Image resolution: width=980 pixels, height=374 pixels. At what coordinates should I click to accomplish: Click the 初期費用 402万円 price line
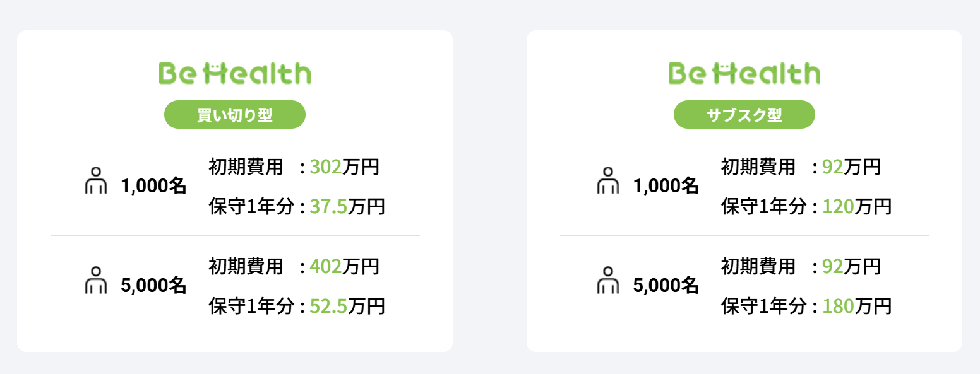(x=294, y=267)
